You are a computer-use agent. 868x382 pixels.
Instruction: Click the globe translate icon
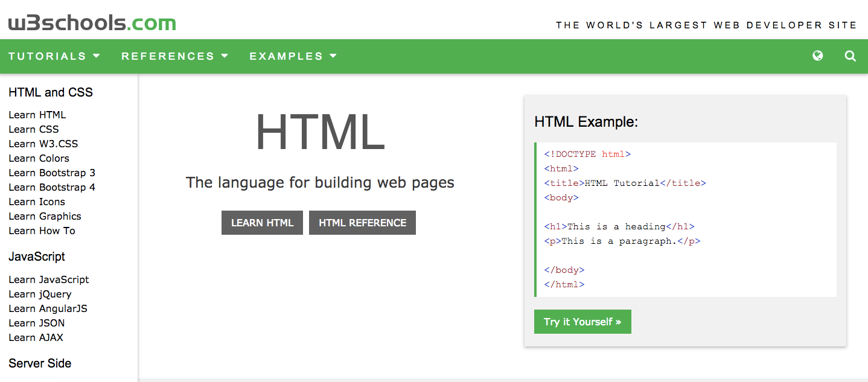click(x=818, y=56)
